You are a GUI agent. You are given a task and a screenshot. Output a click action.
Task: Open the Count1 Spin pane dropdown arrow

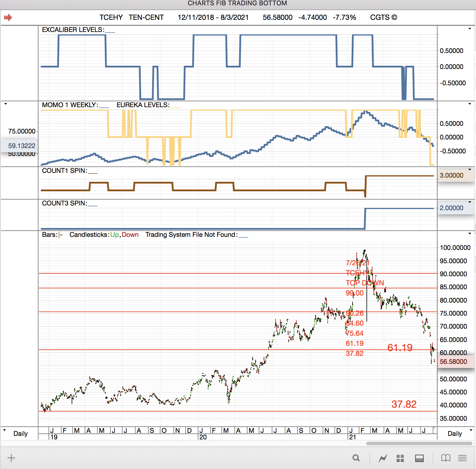pos(470,170)
